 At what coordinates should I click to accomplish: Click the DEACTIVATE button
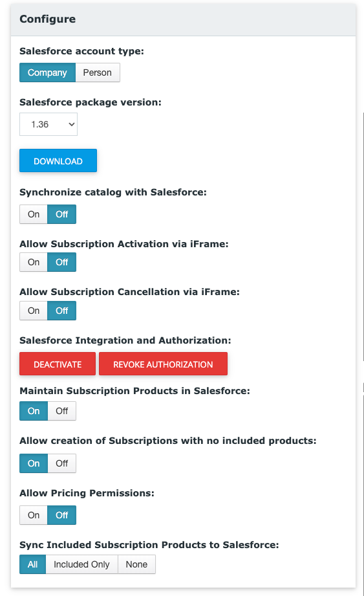click(58, 364)
